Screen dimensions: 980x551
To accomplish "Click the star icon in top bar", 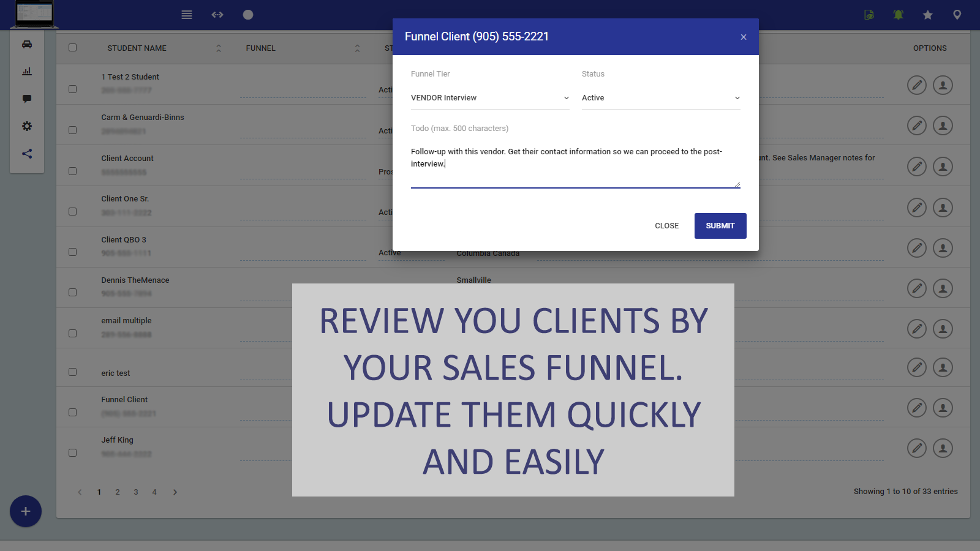I will tap(928, 15).
